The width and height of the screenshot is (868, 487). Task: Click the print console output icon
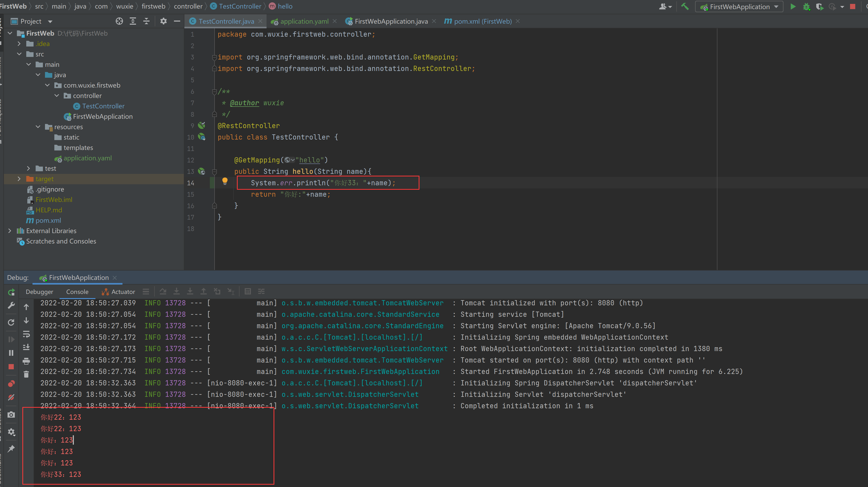(x=26, y=361)
